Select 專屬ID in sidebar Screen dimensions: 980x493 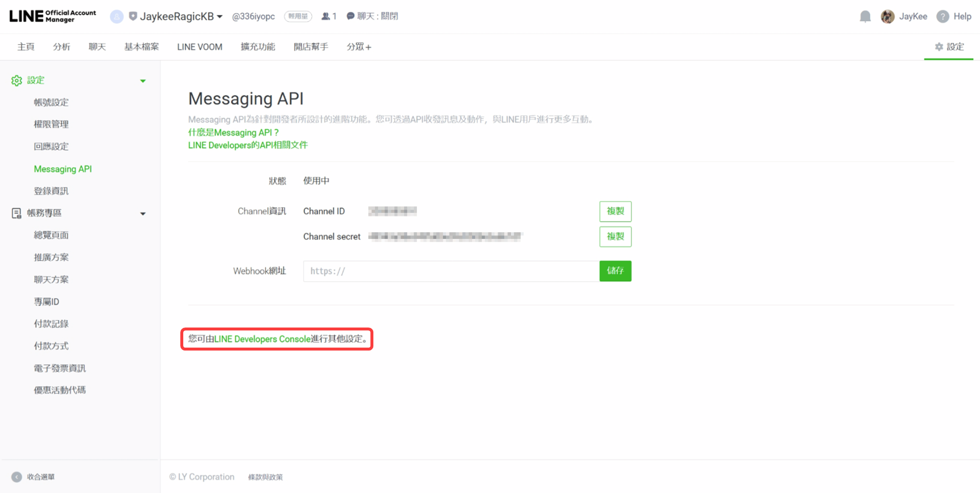tap(47, 302)
